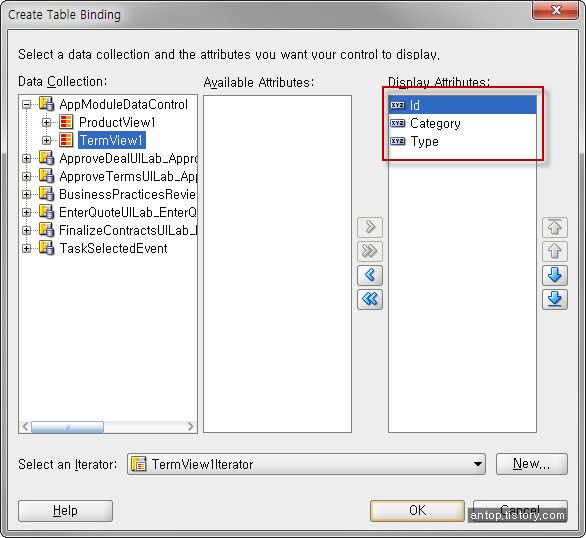Screen dimensions: 586x538
Task: Click the BusinessPracticesReview data control icon
Action: (x=47, y=194)
